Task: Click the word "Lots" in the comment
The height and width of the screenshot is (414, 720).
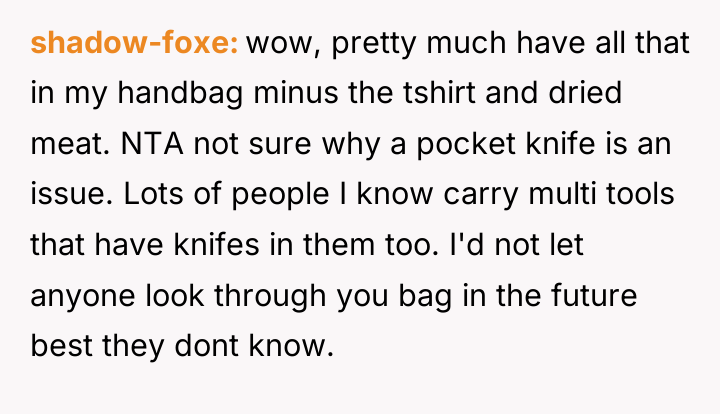Action: (x=153, y=194)
